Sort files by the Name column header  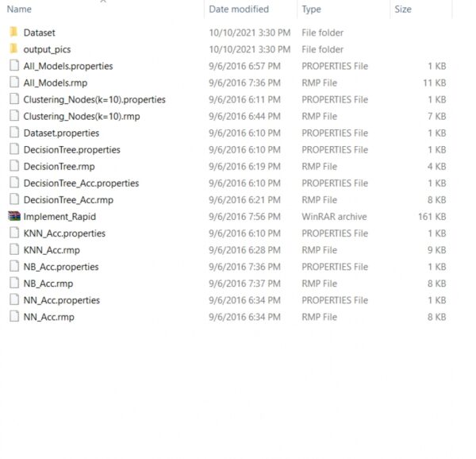click(x=19, y=9)
